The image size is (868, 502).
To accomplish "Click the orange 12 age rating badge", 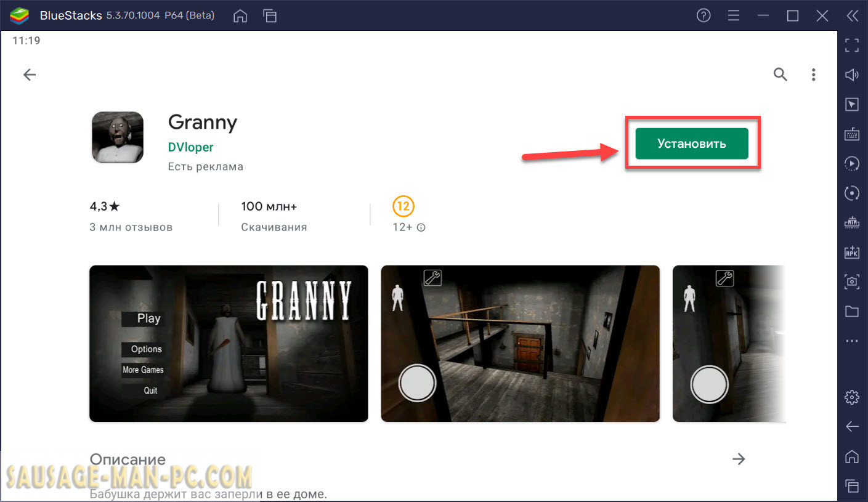I will pyautogui.click(x=403, y=206).
